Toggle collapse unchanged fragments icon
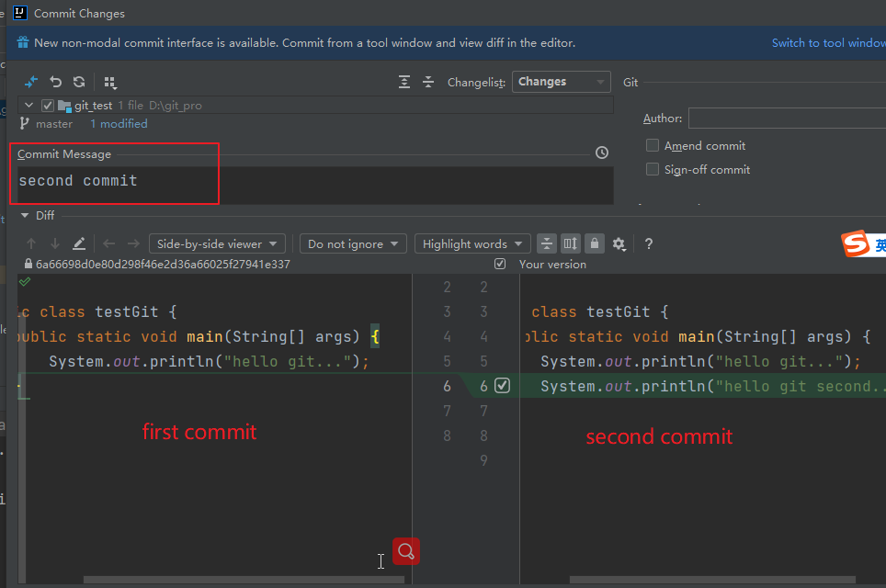This screenshot has height=588, width=886. click(x=547, y=243)
